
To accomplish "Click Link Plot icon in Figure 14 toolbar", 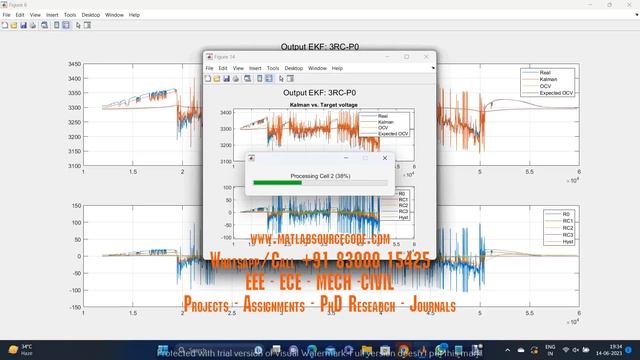I will 247,78.
